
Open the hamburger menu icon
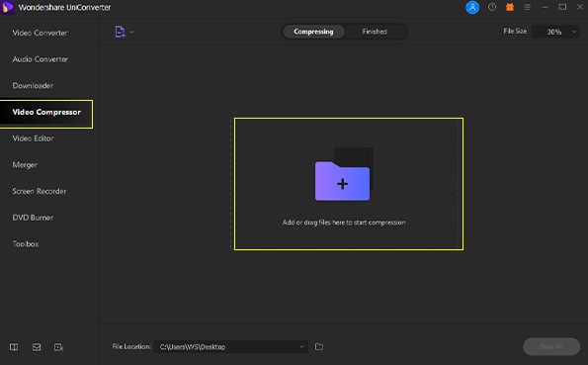click(x=527, y=7)
